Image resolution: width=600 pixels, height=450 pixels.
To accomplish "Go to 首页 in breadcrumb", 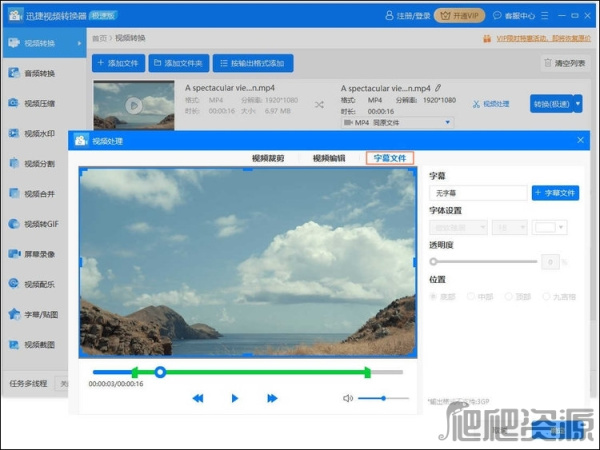I will tap(99, 38).
